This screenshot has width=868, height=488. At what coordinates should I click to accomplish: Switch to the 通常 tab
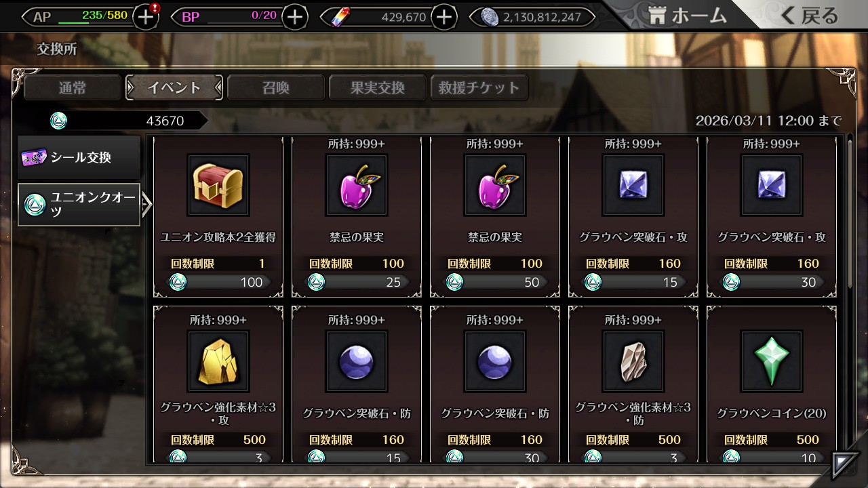tap(73, 87)
